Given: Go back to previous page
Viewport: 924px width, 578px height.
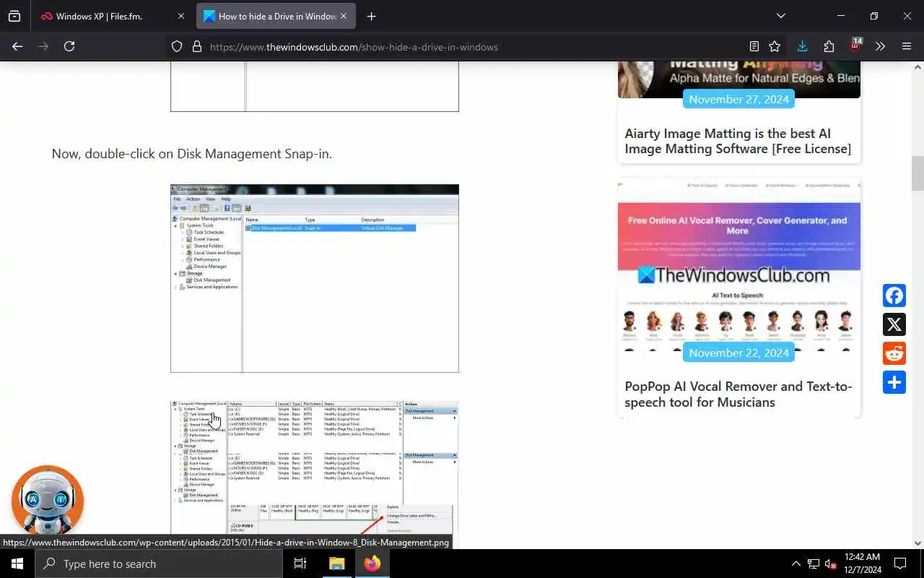Looking at the screenshot, I should coord(17,46).
